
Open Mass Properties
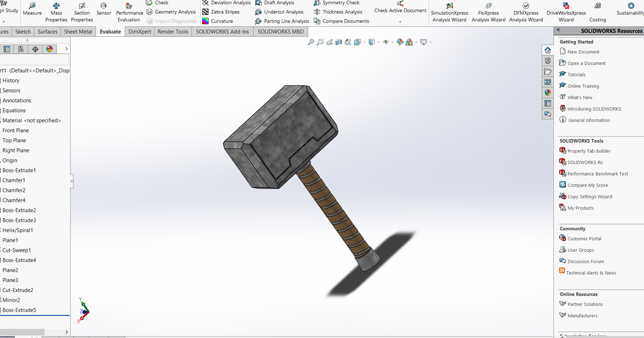[x=56, y=12]
